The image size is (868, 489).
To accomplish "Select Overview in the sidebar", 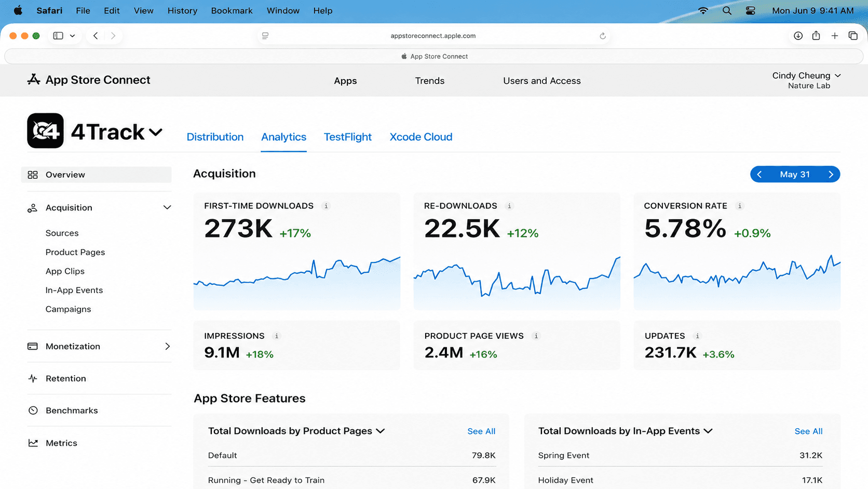I will [96, 175].
